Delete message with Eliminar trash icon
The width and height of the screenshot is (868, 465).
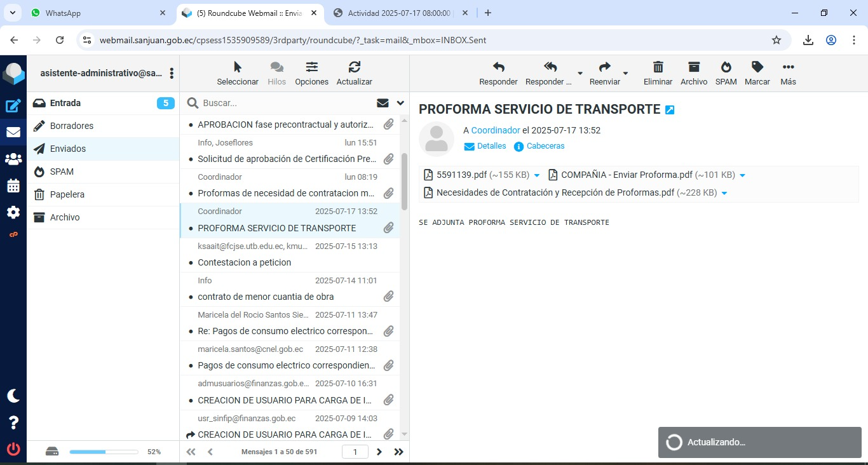658,73
